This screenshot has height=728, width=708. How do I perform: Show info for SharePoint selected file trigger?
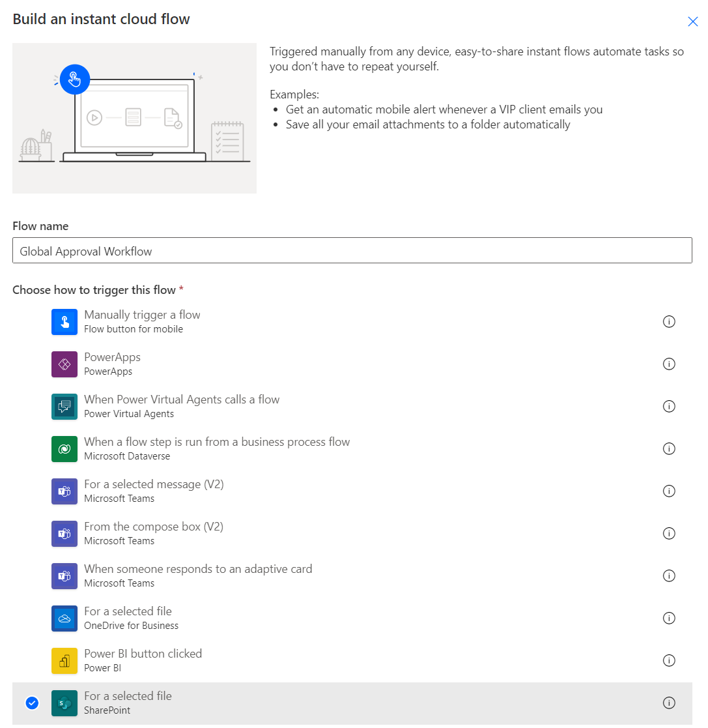click(x=668, y=703)
